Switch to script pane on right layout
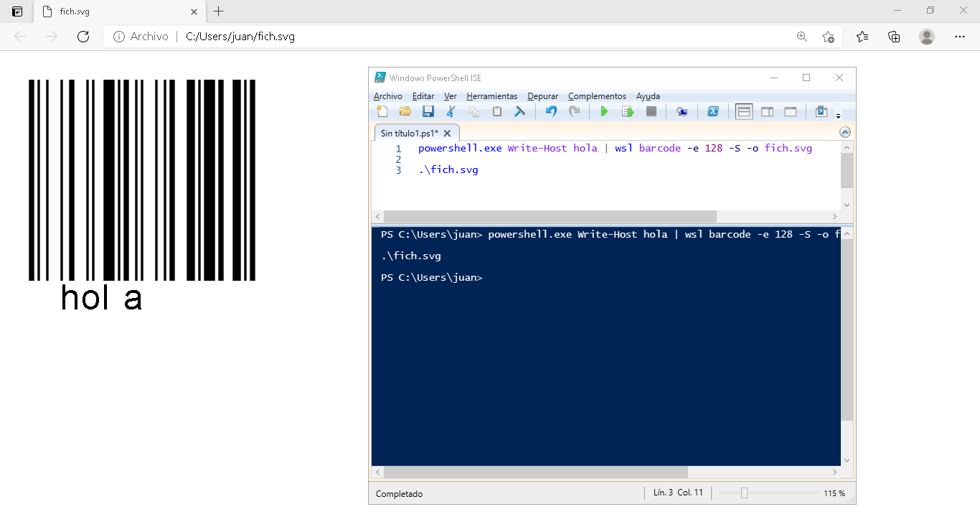This screenshot has height=522, width=980. (767, 111)
